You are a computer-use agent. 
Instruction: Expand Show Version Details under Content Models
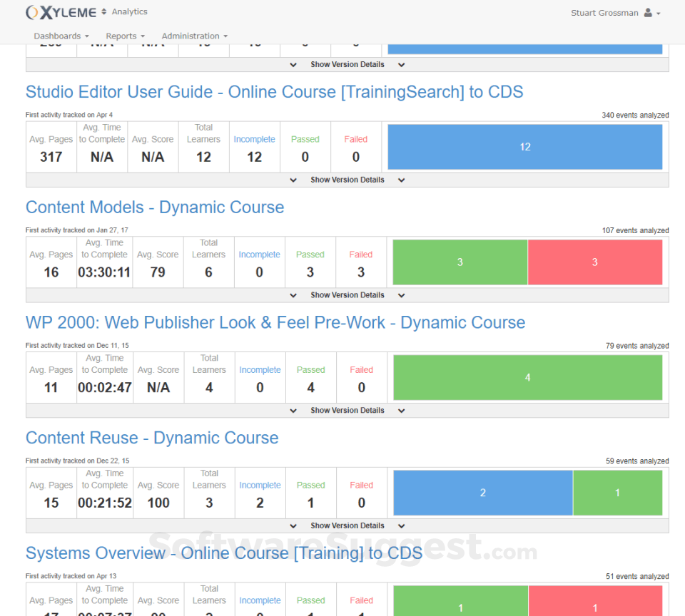(x=347, y=295)
